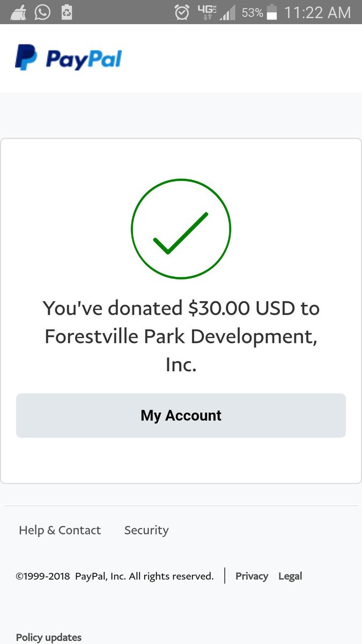Image resolution: width=362 pixels, height=644 pixels.
Task: Tap the signal strength bars icon
Action: [227, 13]
